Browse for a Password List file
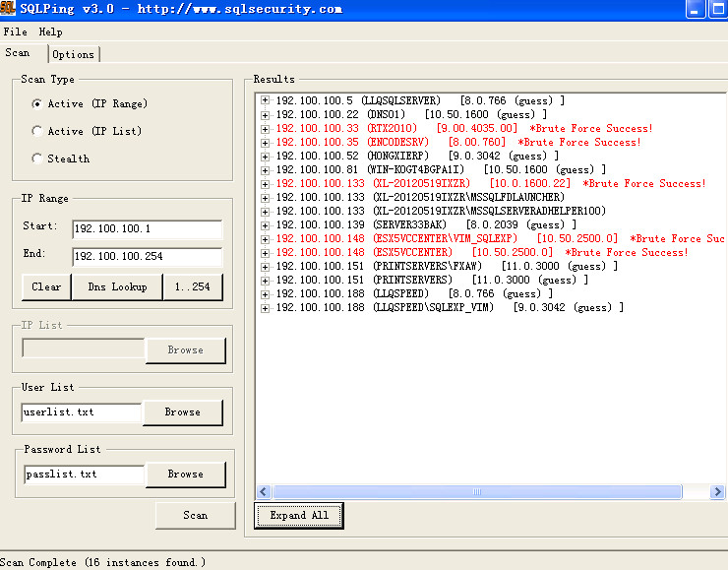The height and width of the screenshot is (570, 728). [186, 475]
